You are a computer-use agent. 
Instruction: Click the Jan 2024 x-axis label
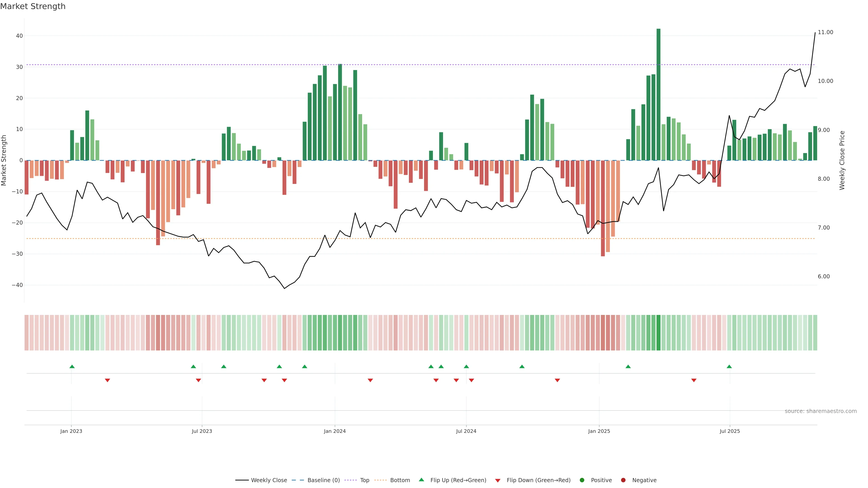point(335,431)
